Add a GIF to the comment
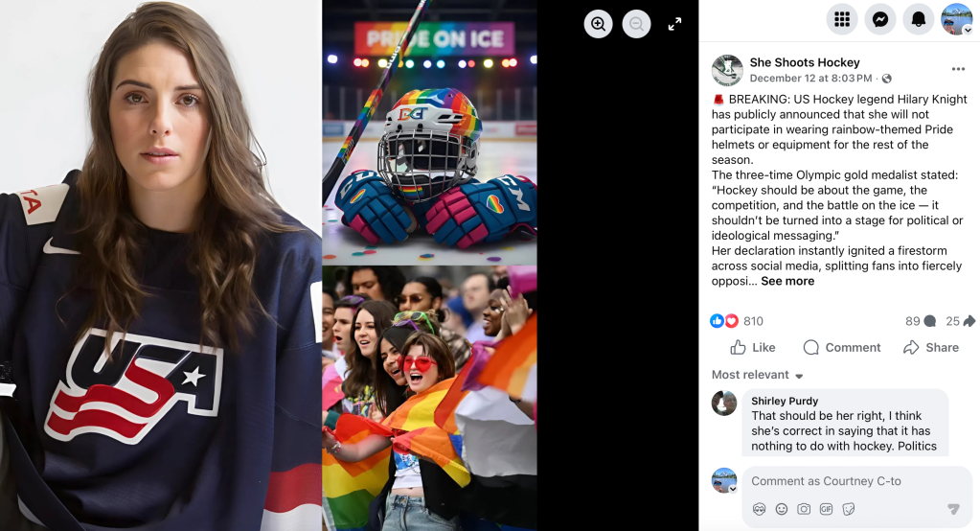 coord(827,509)
